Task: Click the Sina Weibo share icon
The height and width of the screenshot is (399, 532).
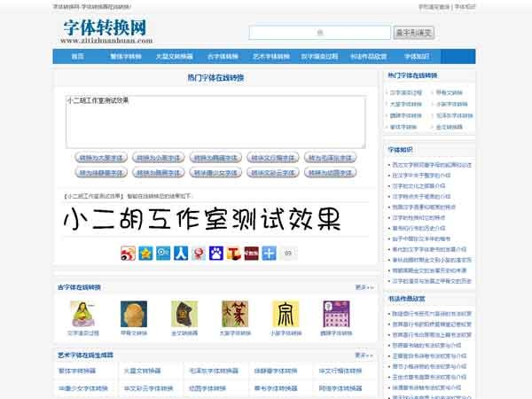Action: click(127, 254)
